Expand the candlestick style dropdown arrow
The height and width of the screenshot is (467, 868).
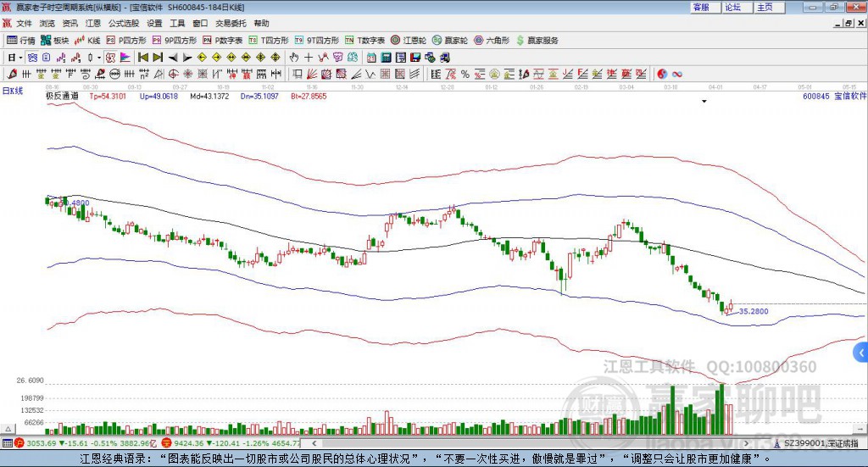tap(98, 58)
